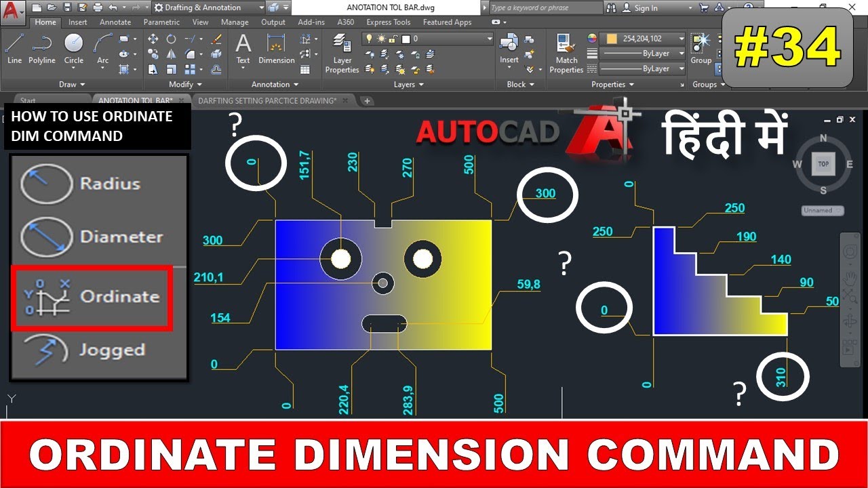Select the Scale tool
The image size is (868, 488).
tap(172, 69)
